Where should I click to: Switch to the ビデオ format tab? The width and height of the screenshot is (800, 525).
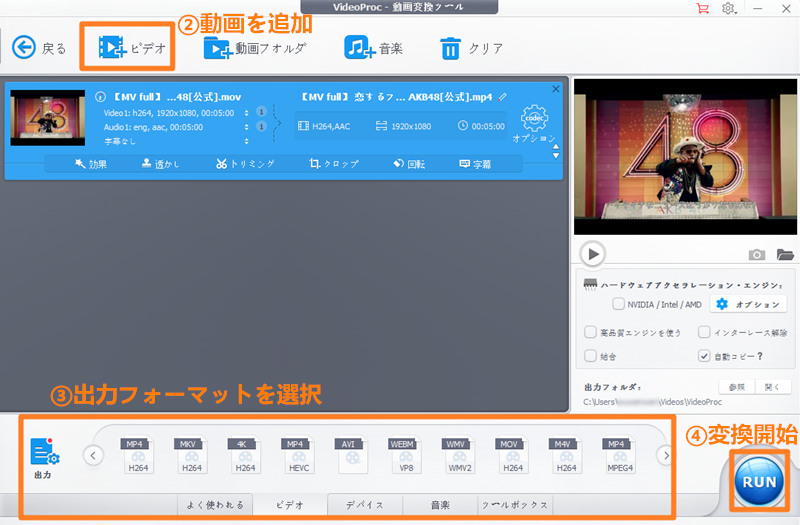pyautogui.click(x=290, y=505)
